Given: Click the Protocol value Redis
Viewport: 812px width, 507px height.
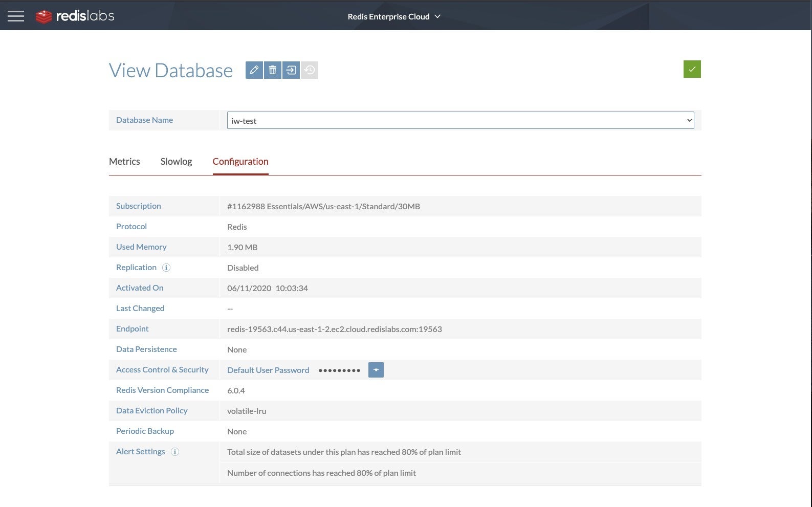Looking at the screenshot, I should [237, 227].
